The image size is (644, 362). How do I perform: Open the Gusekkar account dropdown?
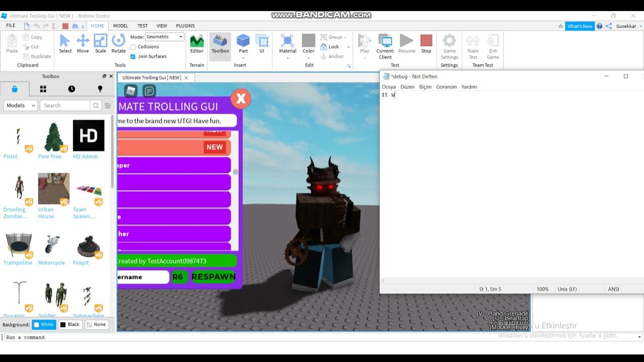click(639, 26)
